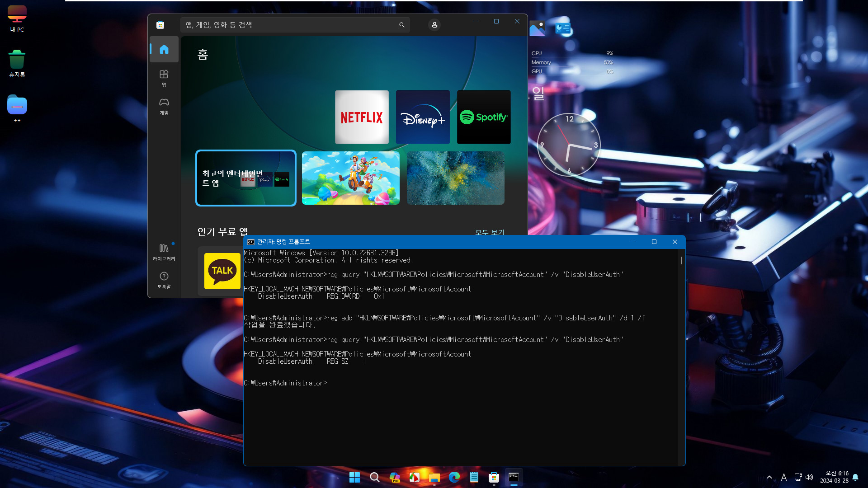The height and width of the screenshot is (488, 868).
Task: Click the CPU usage widget row
Action: [572, 53]
